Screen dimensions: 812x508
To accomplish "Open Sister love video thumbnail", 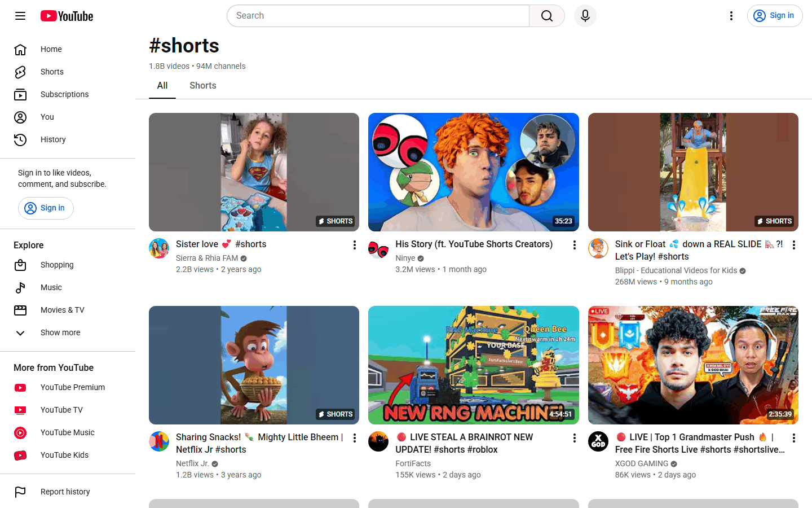I will pos(254,172).
